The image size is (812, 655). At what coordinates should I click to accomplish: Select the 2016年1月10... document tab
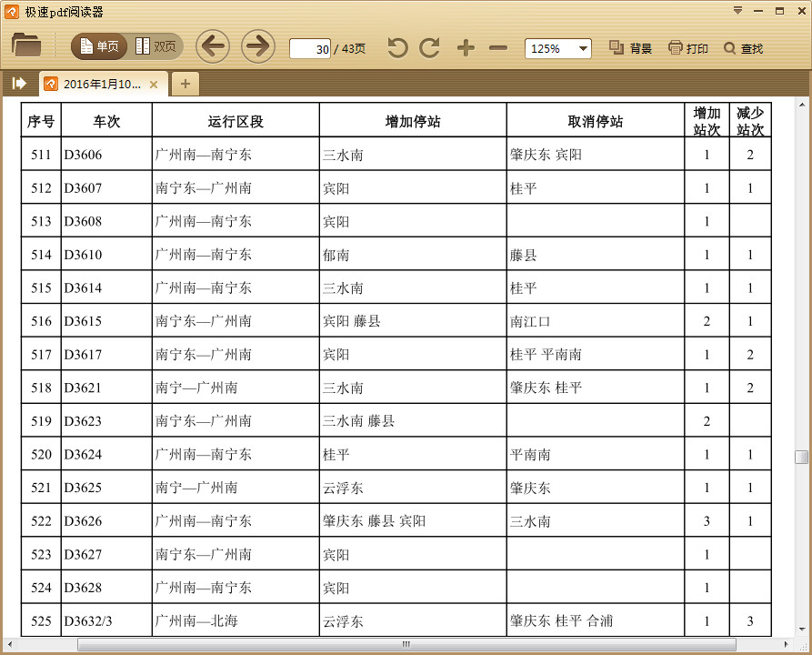click(x=102, y=84)
